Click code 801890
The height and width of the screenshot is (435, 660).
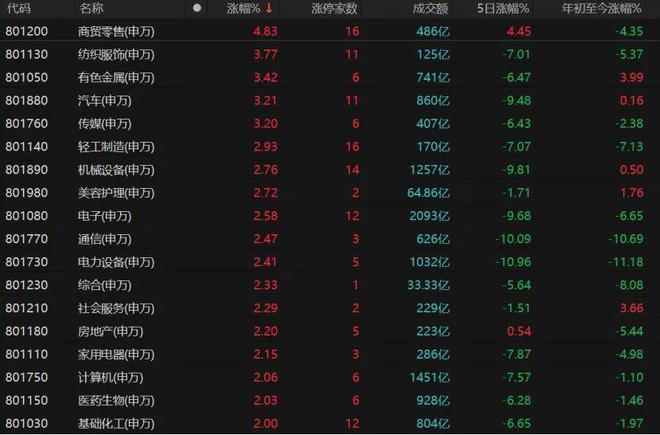tap(27, 170)
